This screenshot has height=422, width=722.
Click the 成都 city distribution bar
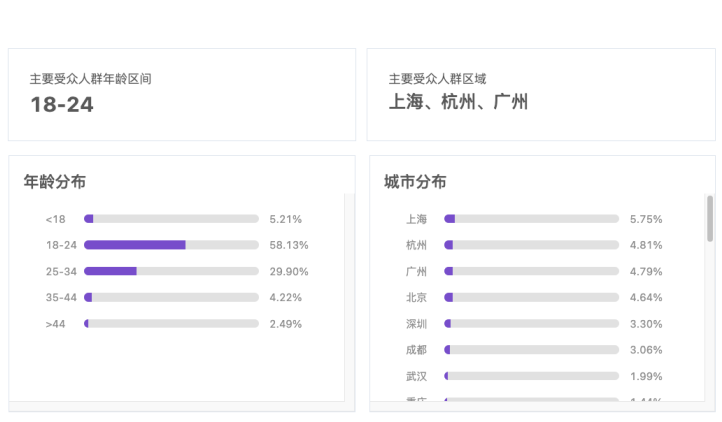[x=531, y=349]
